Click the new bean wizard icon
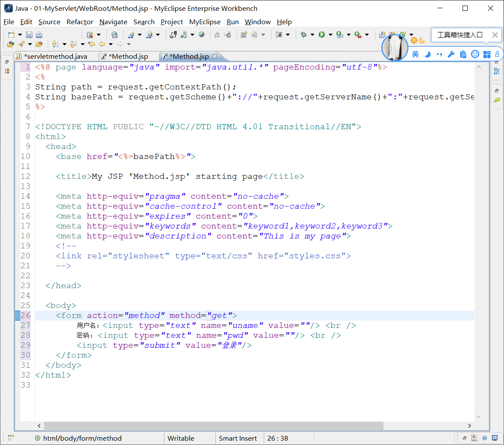Image resolution: width=504 pixels, height=445 pixels. [90, 35]
